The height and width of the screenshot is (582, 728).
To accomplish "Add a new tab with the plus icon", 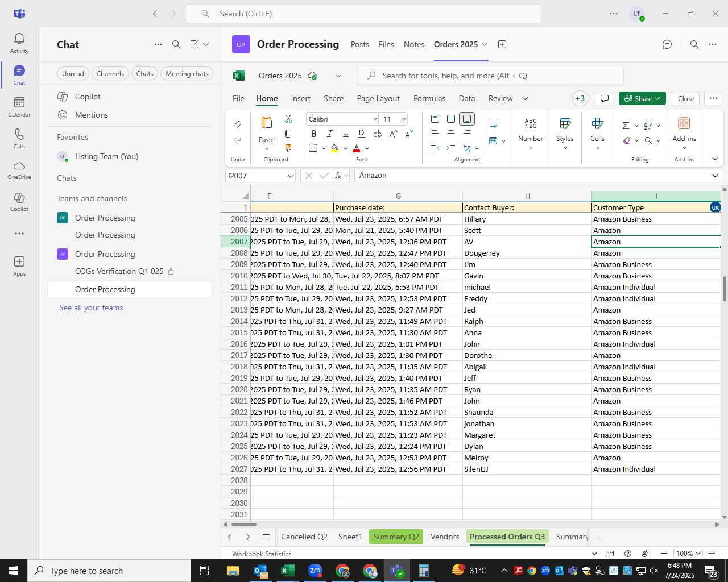I will pos(502,44).
